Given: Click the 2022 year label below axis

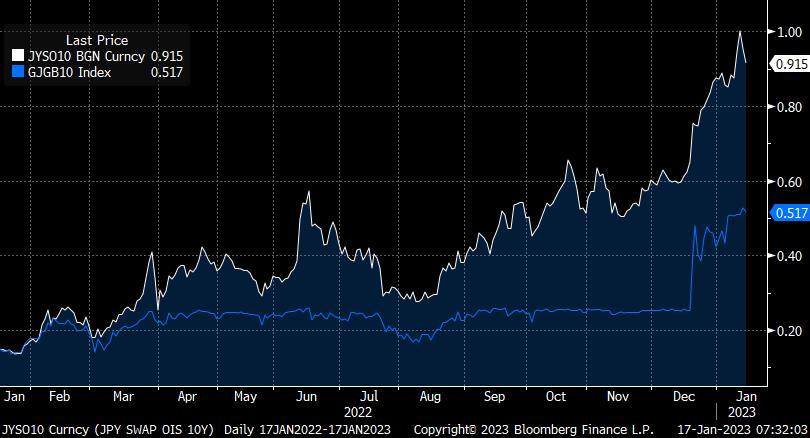Looking at the screenshot, I should tap(357, 411).
